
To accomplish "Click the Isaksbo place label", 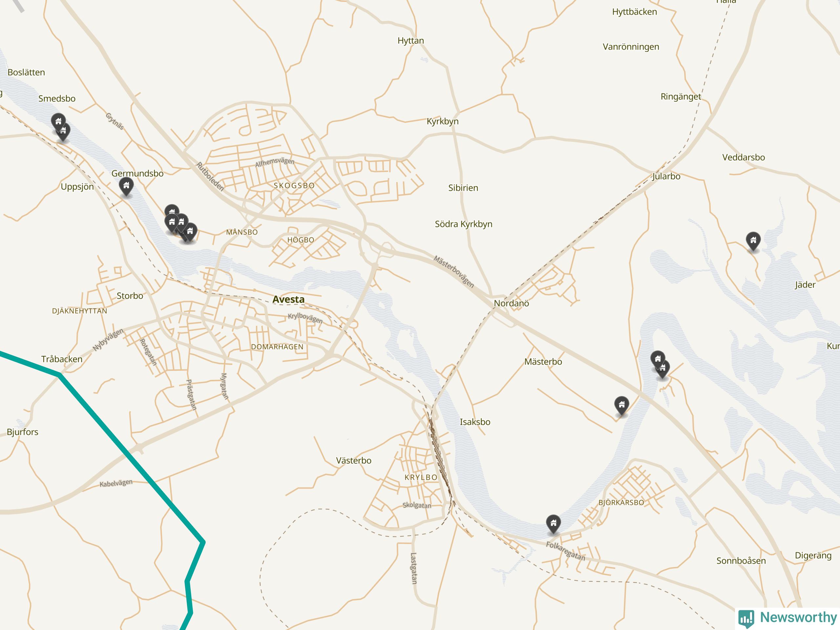I will click(x=475, y=422).
